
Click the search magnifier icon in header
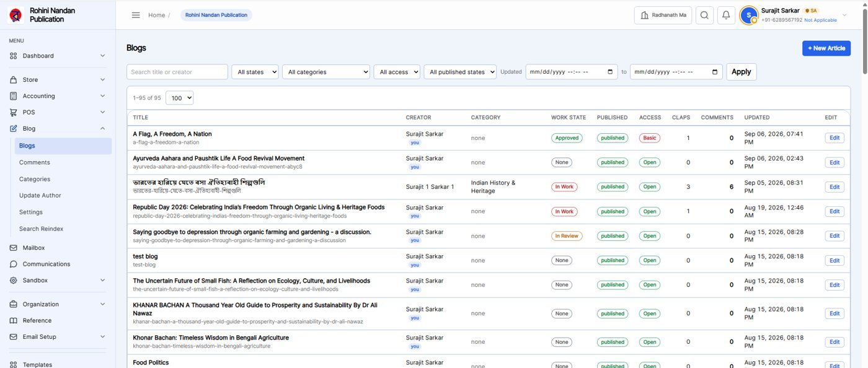tap(704, 15)
